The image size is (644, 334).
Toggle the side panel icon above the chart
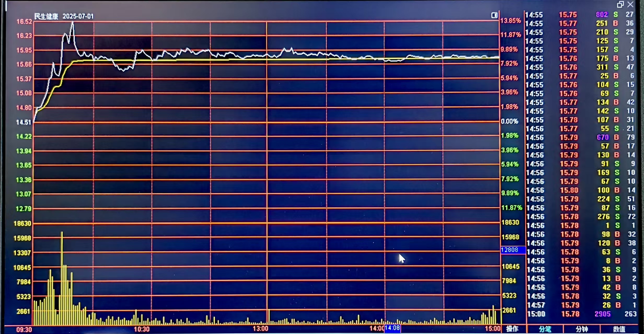pos(494,15)
